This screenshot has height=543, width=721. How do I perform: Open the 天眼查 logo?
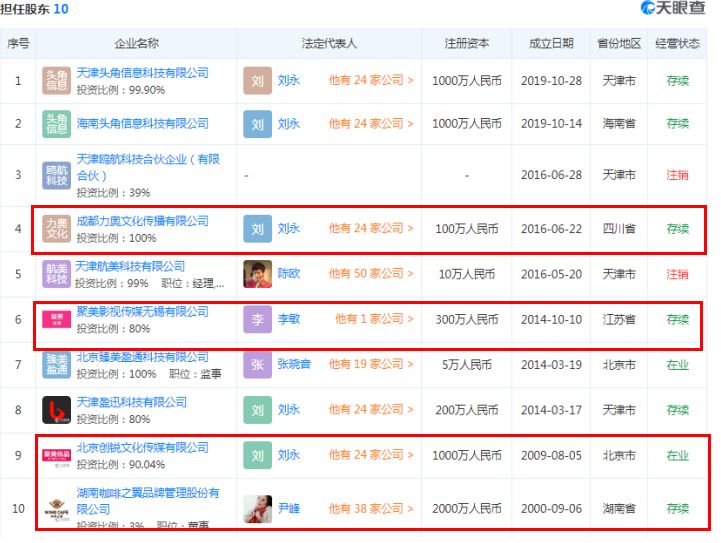(673, 8)
